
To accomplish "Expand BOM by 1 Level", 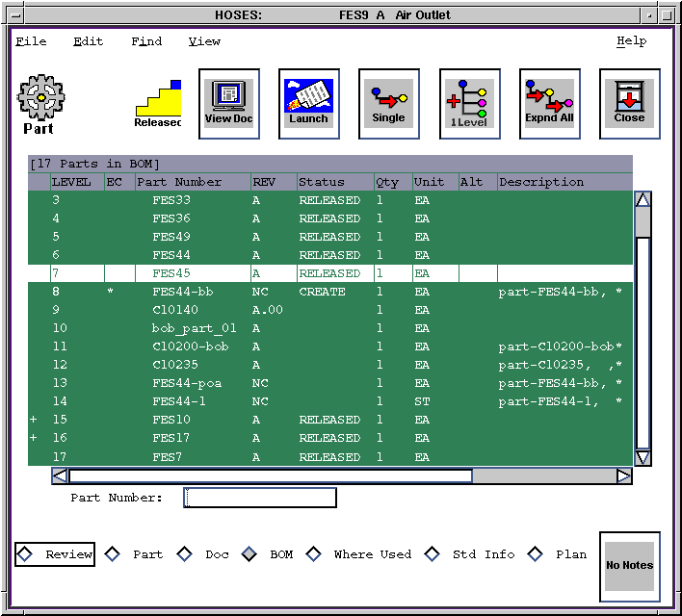I will pos(469,100).
